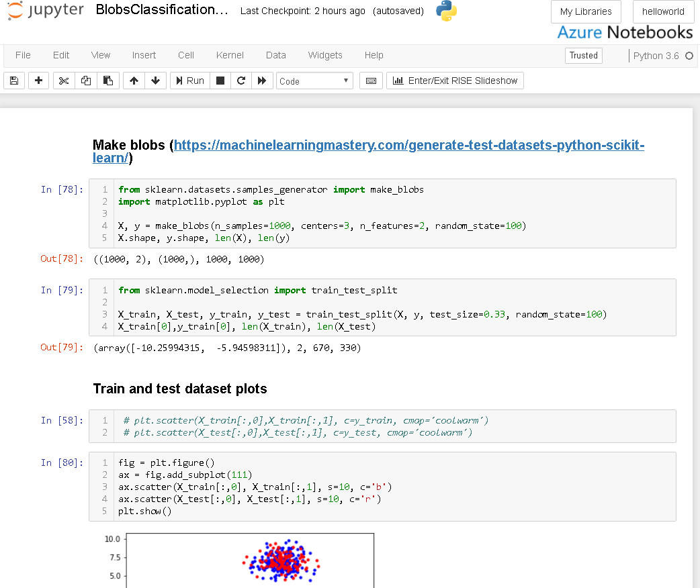Click the Python logo icon

[446, 11]
